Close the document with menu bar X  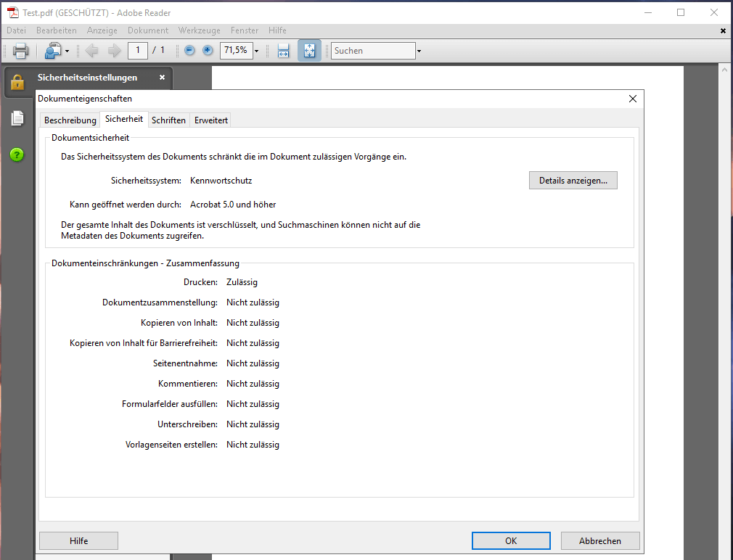(x=723, y=30)
